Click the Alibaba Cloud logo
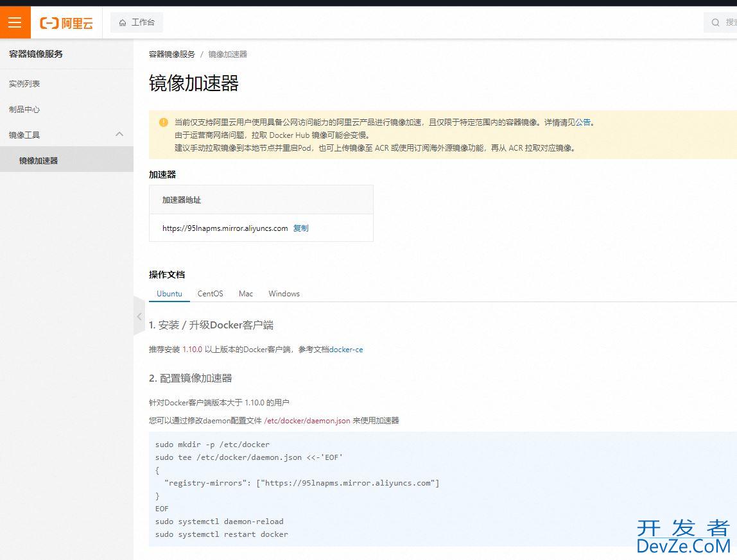Image resolution: width=737 pixels, height=560 pixels. 66,22
